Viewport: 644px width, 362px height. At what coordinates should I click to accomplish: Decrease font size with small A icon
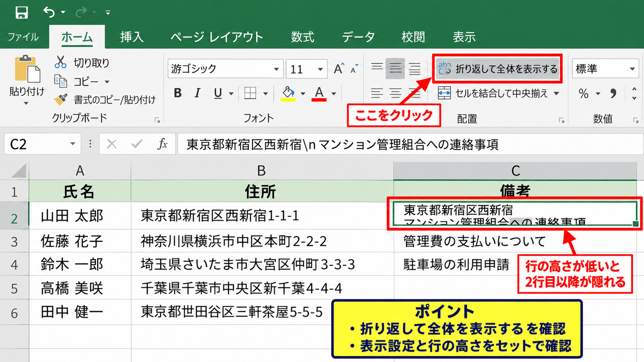point(354,69)
